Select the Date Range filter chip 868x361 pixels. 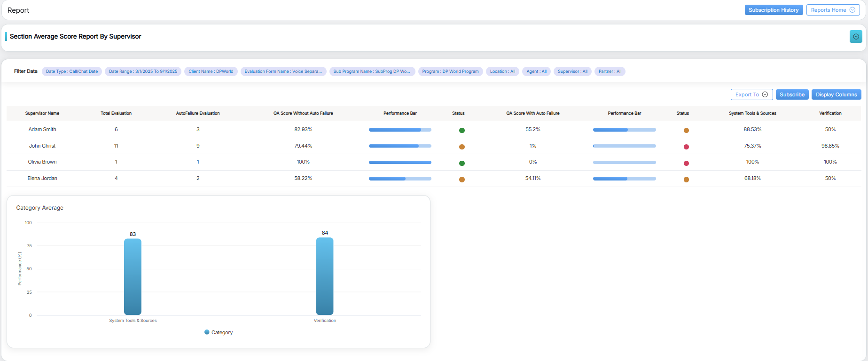pyautogui.click(x=143, y=71)
